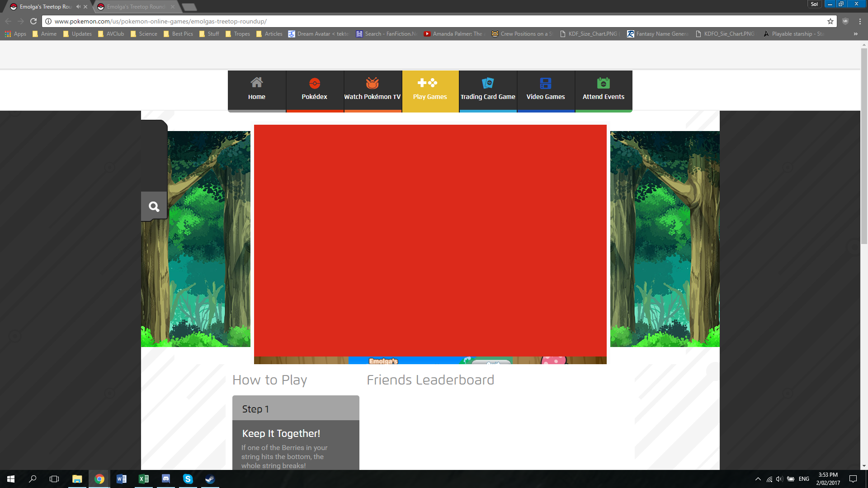The image size is (868, 488).
Task: Show hidden system tray icons
Action: (758, 479)
